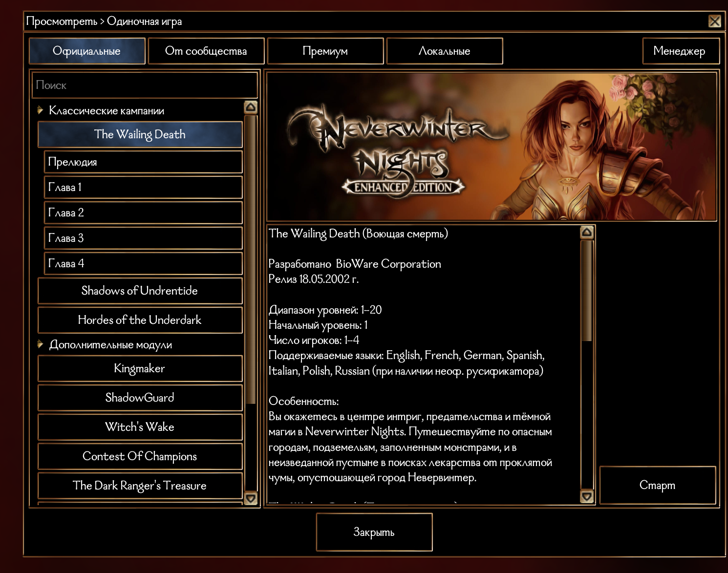Screen dimensions: 728x573
Task: Click the Закрыть button
Action: pyautogui.click(x=374, y=532)
